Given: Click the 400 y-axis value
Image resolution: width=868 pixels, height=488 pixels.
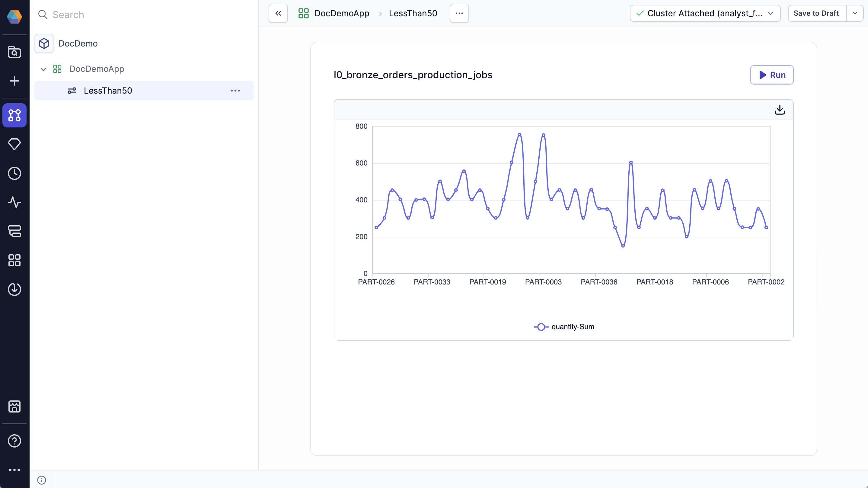Looking at the screenshot, I should coord(361,200).
